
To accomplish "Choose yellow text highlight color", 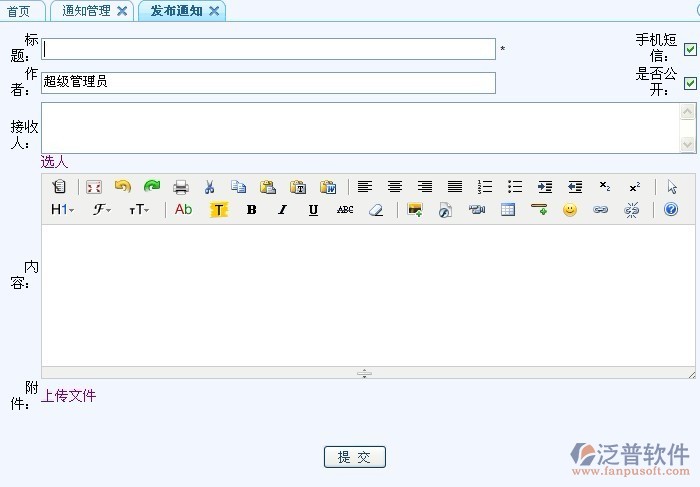I will coord(219,210).
